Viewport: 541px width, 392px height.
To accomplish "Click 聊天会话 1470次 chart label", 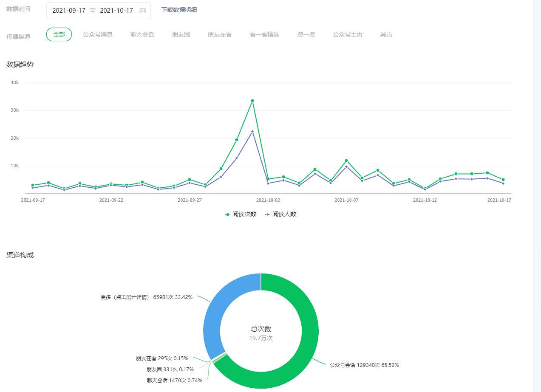I will (x=175, y=381).
